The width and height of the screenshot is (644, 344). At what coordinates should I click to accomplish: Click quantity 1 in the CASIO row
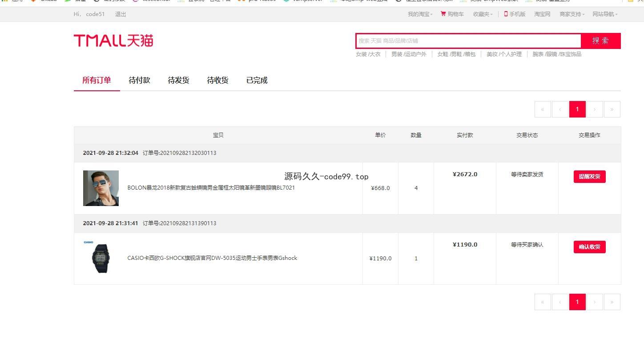coord(416,259)
